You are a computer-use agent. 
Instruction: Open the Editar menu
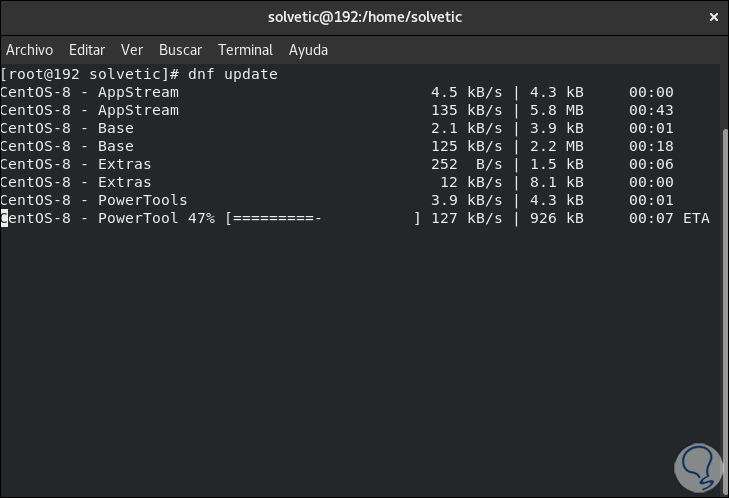pyautogui.click(x=87, y=49)
